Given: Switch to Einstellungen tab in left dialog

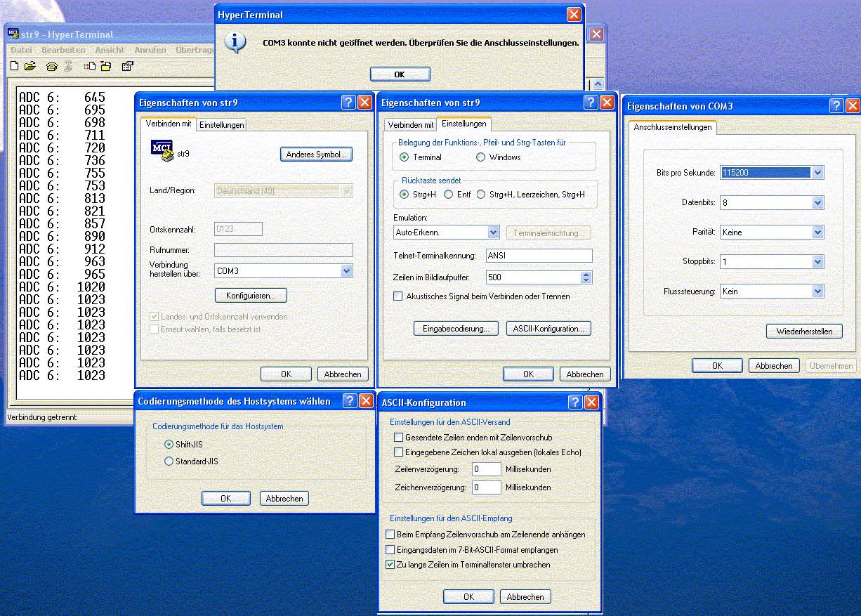Looking at the screenshot, I should pyautogui.click(x=221, y=124).
